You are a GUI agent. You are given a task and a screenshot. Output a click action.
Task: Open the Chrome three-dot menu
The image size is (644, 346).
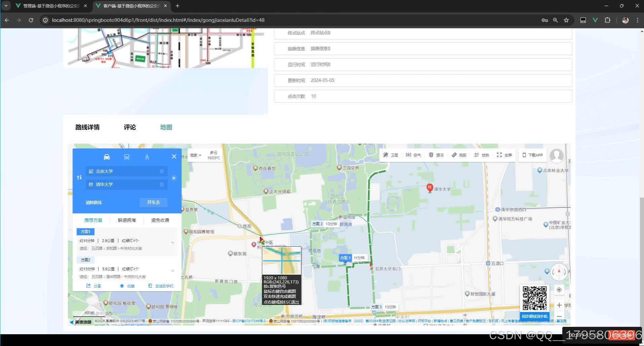(x=638, y=20)
